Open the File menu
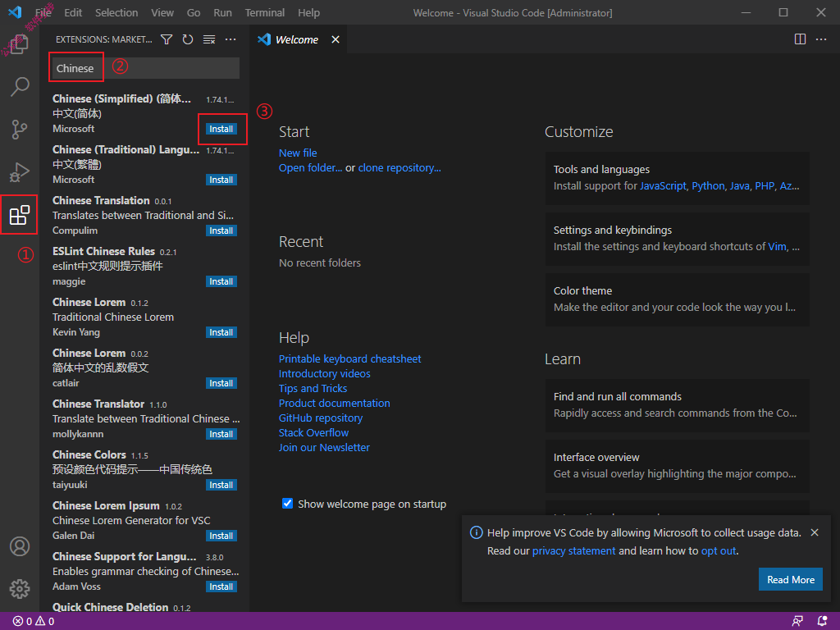Screen dimensions: 840x630 click(43, 13)
